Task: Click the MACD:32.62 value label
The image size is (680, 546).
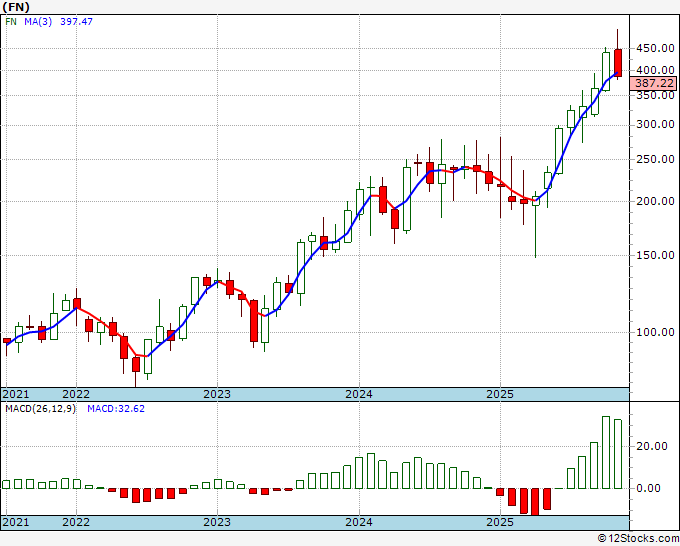Action: 116,409
